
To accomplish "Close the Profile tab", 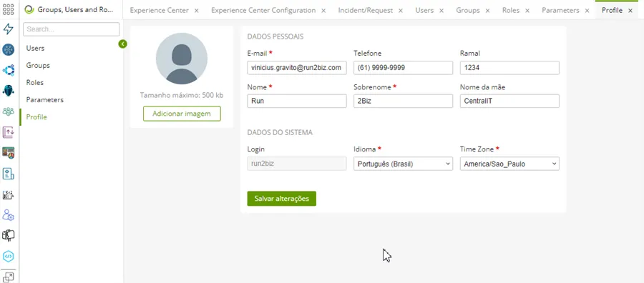I will click(630, 11).
